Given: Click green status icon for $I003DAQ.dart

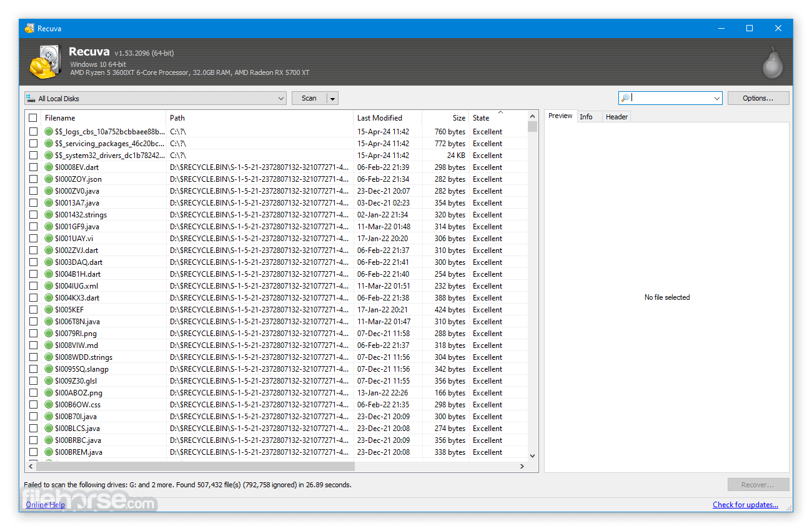Looking at the screenshot, I should tap(49, 262).
